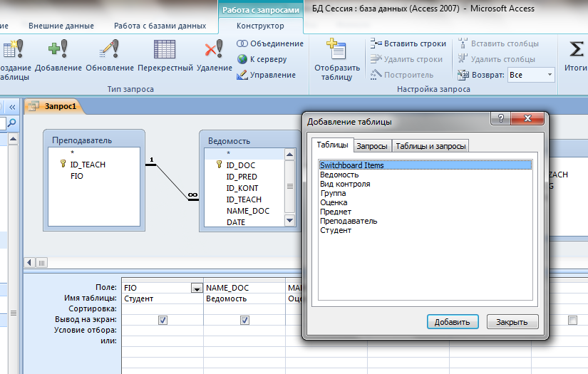Click the Добавление append query icon
This screenshot has width=588, height=374.
tap(58, 50)
